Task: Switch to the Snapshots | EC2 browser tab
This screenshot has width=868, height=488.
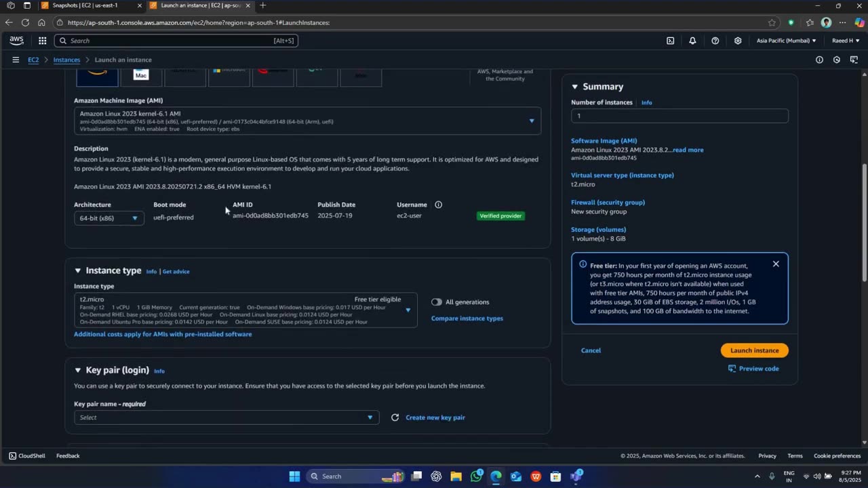Action: point(92,5)
